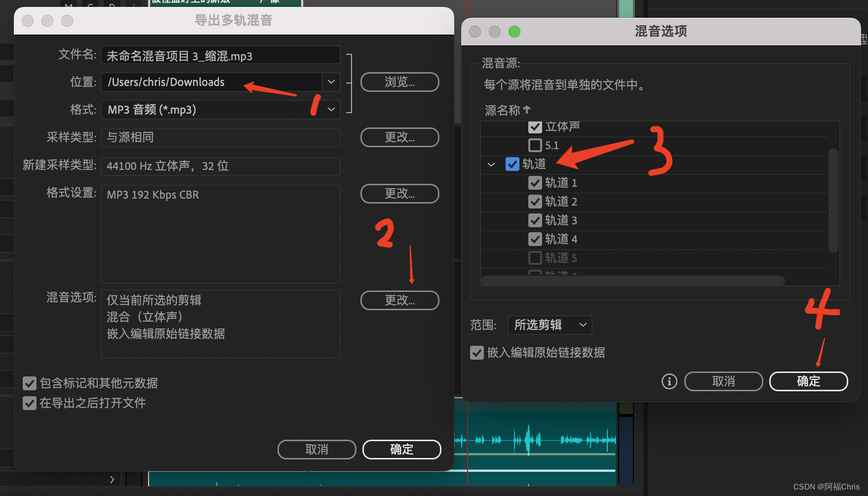Click the 与源相同 sample type text
The width and height of the screenshot is (868, 496).
[130, 137]
